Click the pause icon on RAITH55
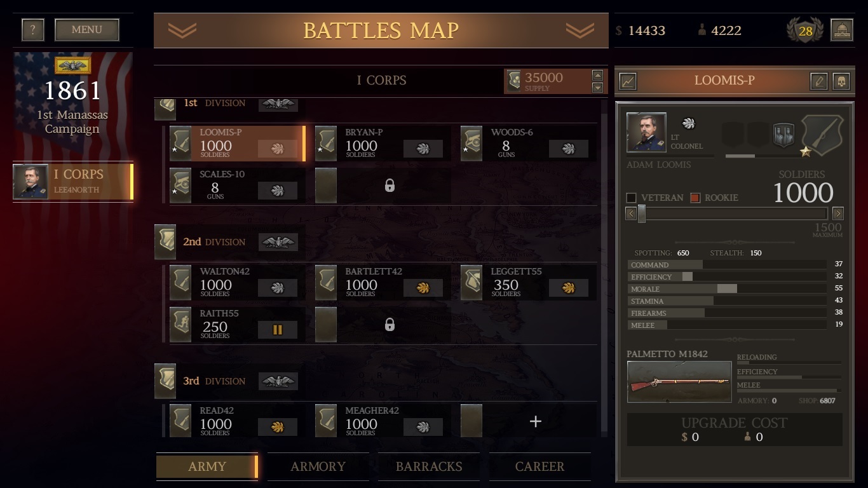The height and width of the screenshot is (488, 868). [x=277, y=330]
